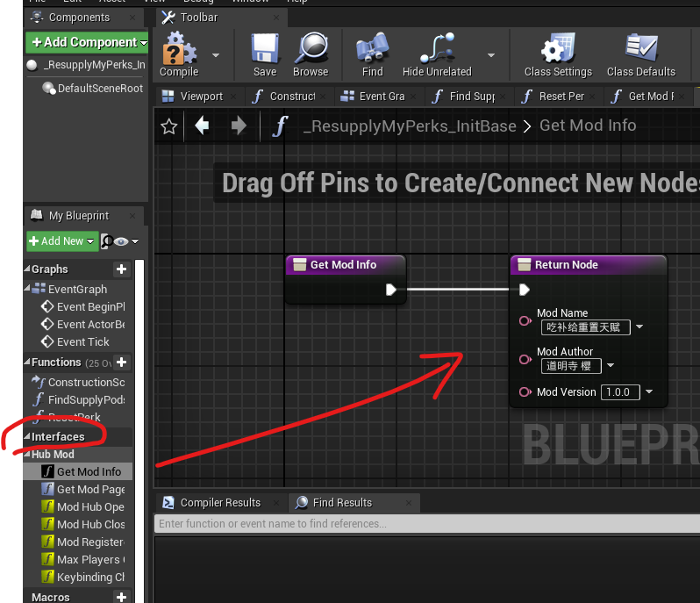The width and height of the screenshot is (700, 603).
Task: Edit the Mod Name text field
Action: [x=585, y=327]
